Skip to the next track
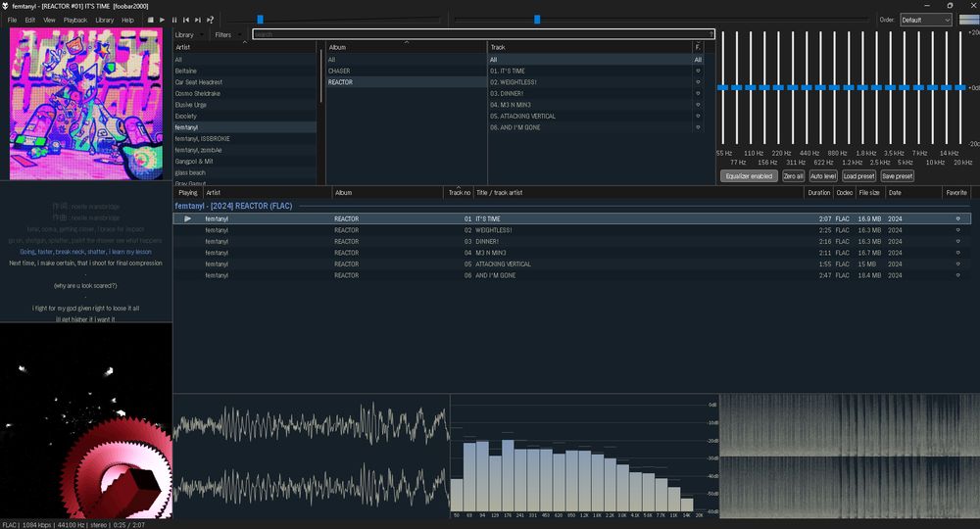This screenshot has width=980, height=529. coord(198,20)
